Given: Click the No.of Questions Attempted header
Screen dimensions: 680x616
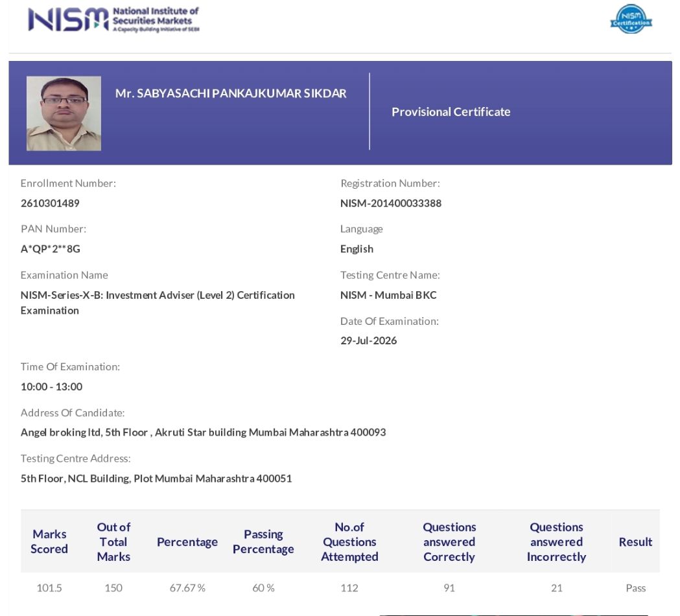Looking at the screenshot, I should 349,541.
